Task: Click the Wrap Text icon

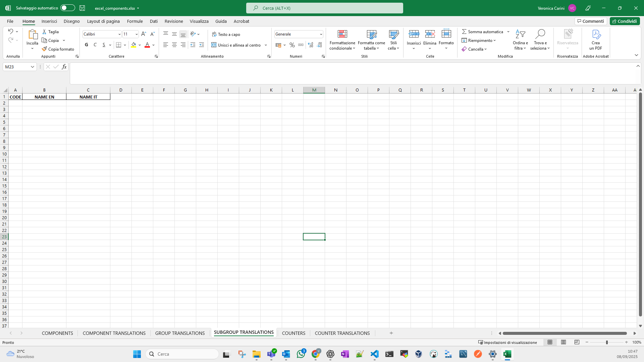Action: point(214,34)
